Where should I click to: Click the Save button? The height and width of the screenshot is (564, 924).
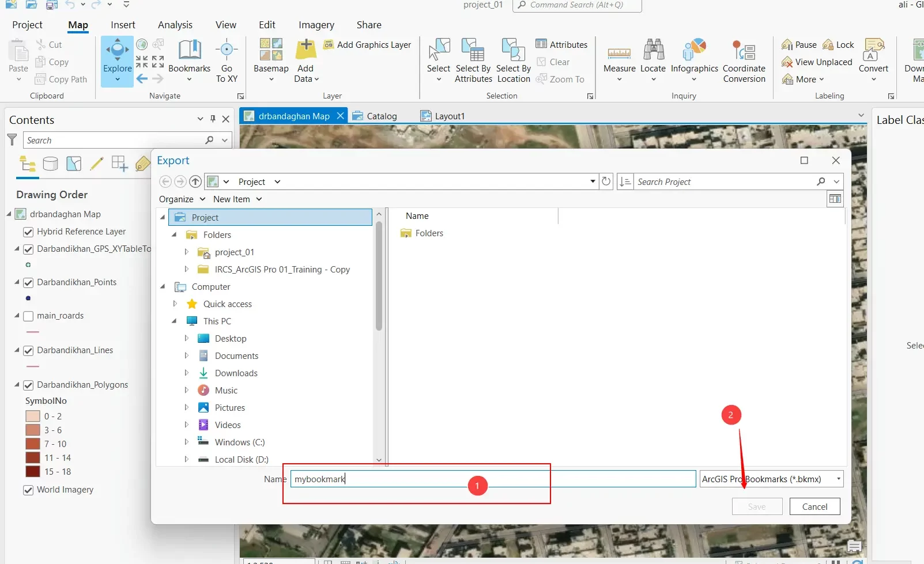757,506
